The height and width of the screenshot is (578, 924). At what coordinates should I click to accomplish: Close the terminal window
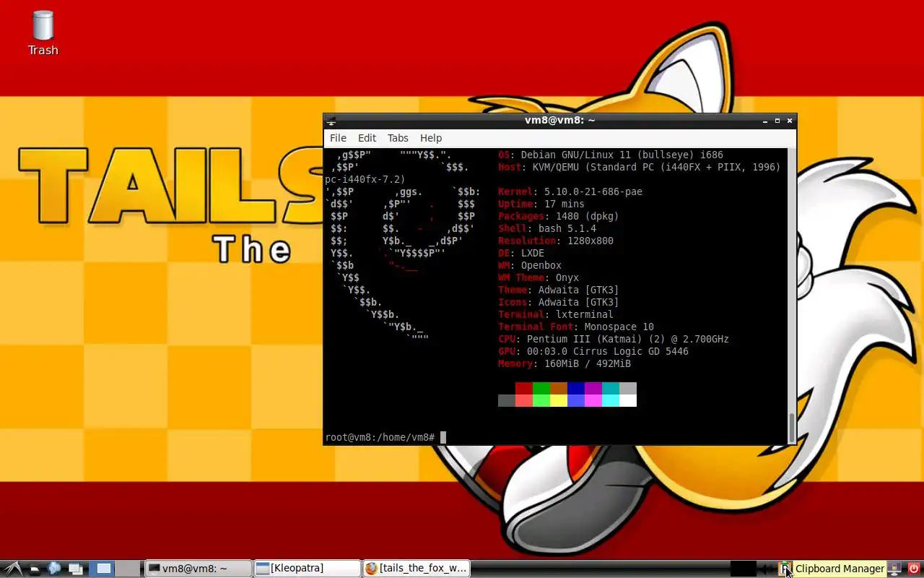tap(790, 121)
